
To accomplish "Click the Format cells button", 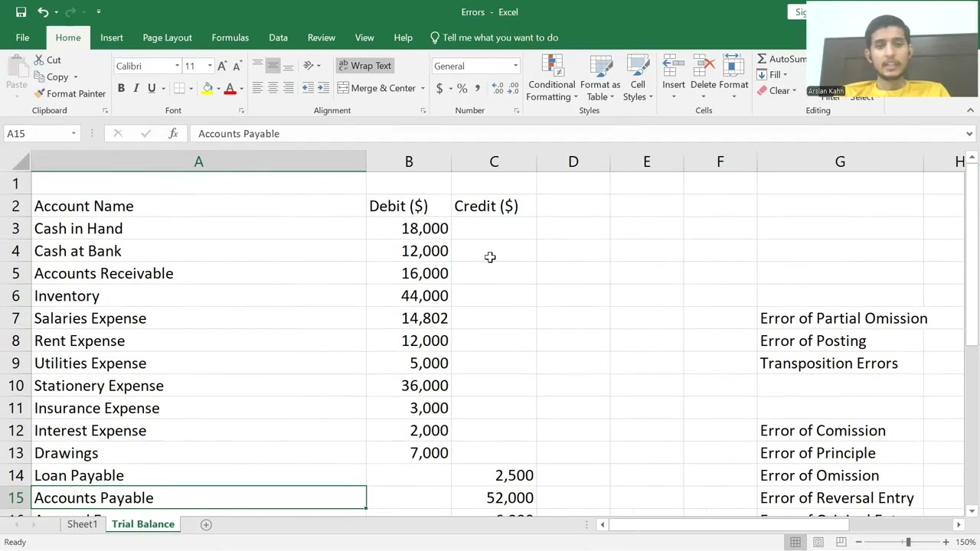I will [733, 77].
